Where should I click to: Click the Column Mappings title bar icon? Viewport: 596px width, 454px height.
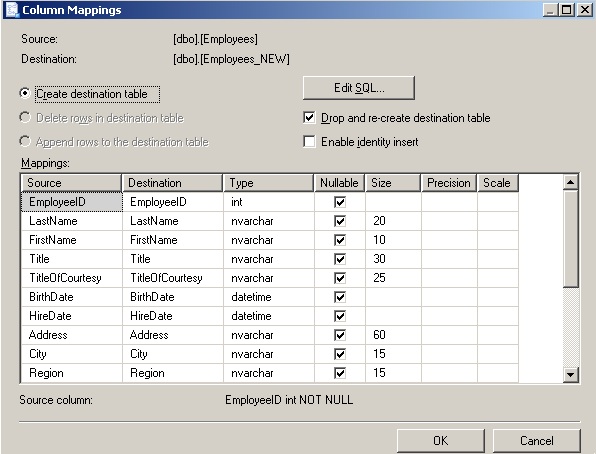(12, 10)
